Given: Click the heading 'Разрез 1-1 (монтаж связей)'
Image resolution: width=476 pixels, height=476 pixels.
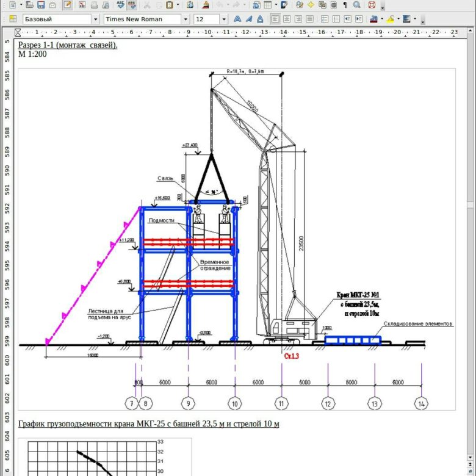Looking at the screenshot, I should coord(68,45).
